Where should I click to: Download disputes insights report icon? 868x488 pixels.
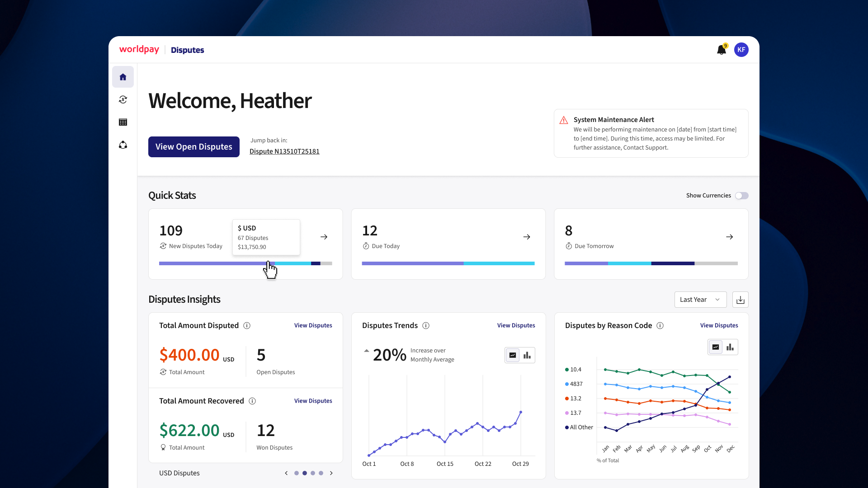(x=741, y=300)
